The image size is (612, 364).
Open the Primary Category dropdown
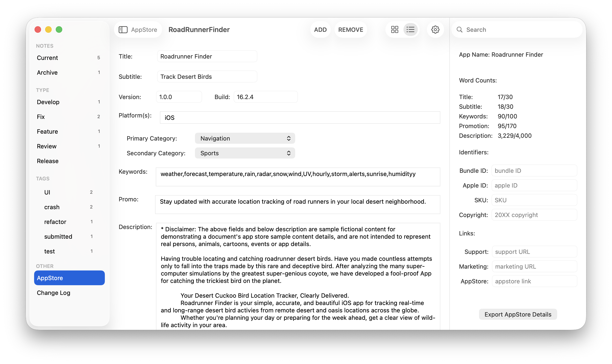pyautogui.click(x=244, y=138)
